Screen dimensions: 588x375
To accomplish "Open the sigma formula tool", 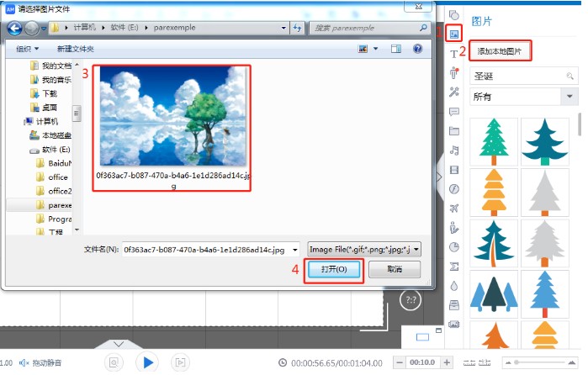I will [454, 267].
